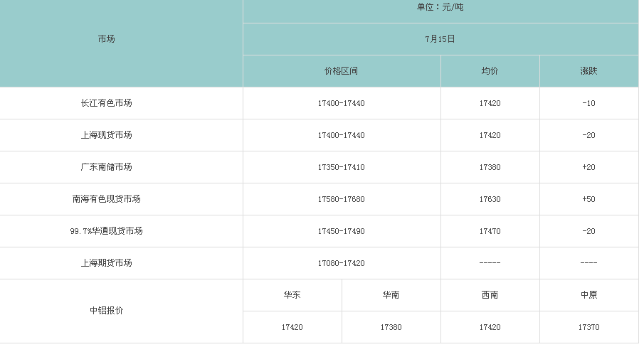Click the 17370 中原 price value

point(588,327)
